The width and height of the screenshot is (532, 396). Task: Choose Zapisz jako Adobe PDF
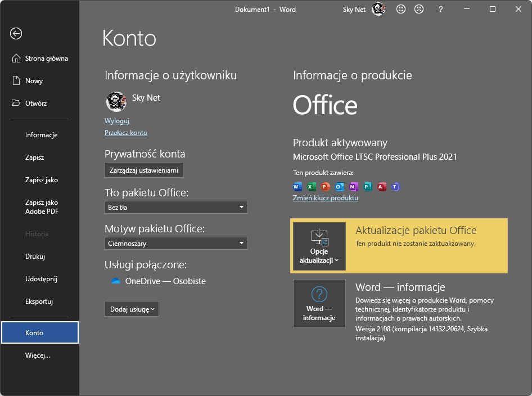tap(42, 206)
